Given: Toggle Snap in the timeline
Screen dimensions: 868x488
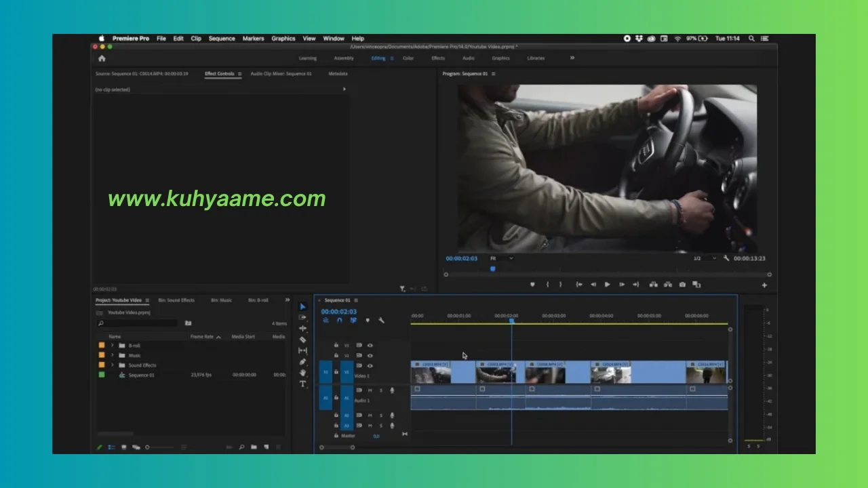Looking at the screenshot, I should (340, 321).
